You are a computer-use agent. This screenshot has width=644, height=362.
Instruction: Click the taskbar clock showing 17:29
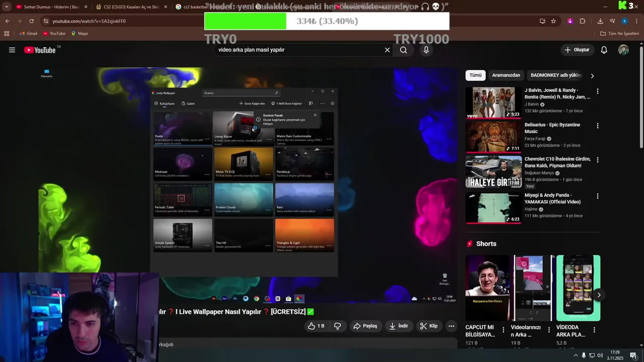click(x=615, y=355)
